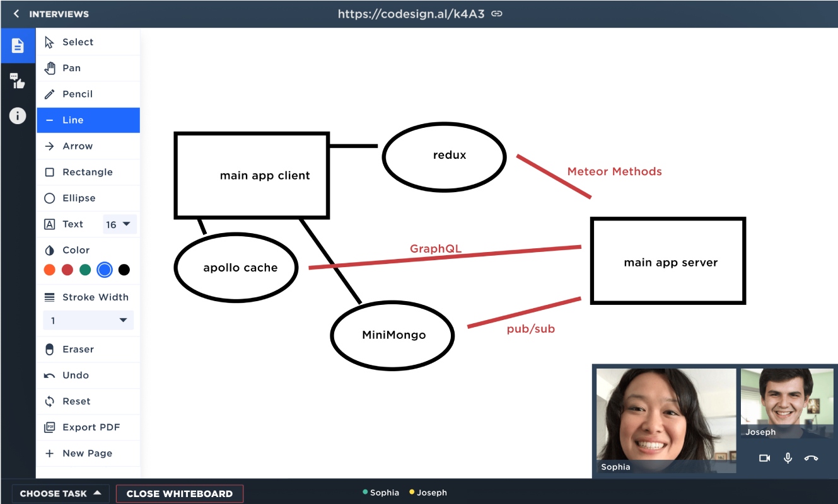
Task: Choose Rectangle from the tool list
Action: pyautogui.click(x=88, y=172)
